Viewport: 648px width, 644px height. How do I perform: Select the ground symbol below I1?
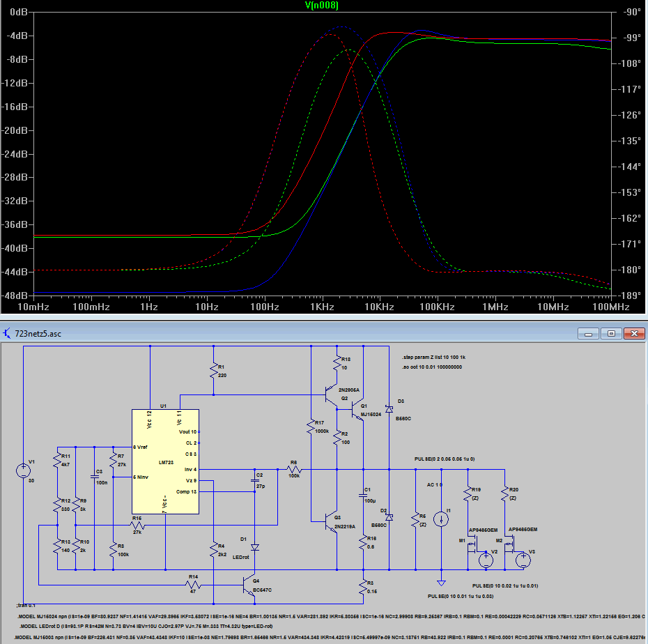(x=441, y=583)
